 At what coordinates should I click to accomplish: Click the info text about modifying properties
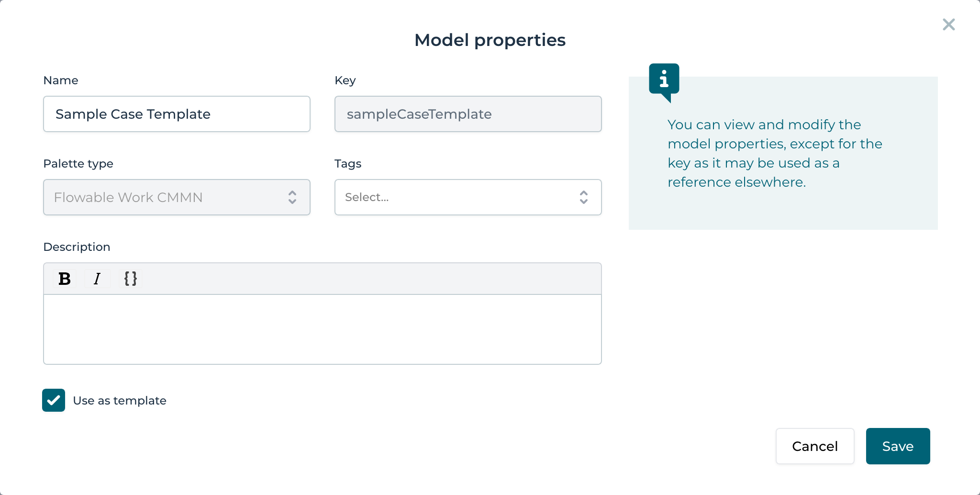774,153
